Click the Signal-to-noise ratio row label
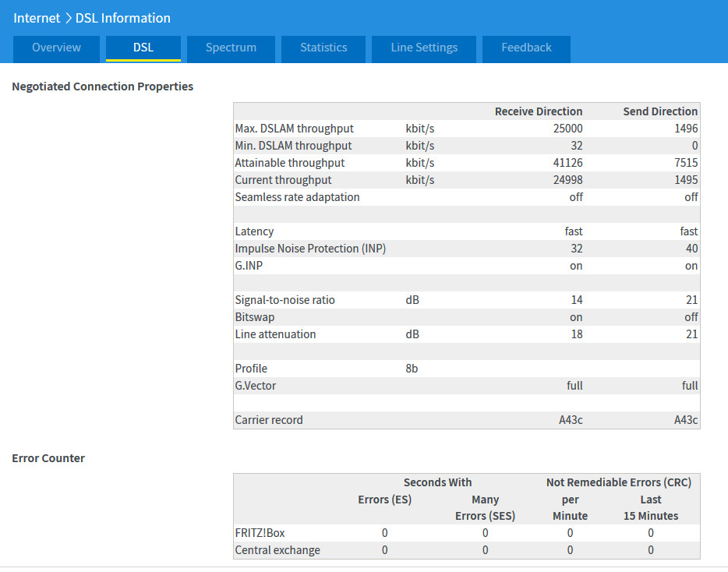The width and height of the screenshot is (728, 572). tap(284, 300)
